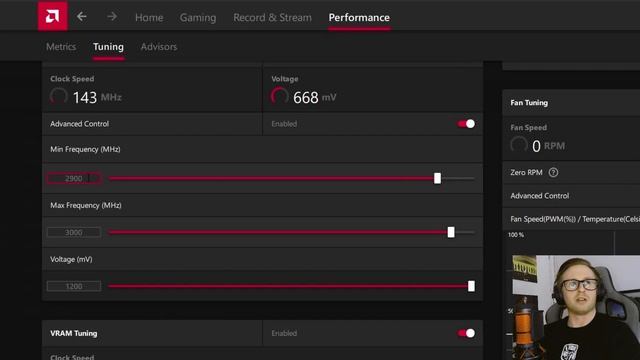
Task: Select the Tuning sub-tab
Action: tap(108, 47)
